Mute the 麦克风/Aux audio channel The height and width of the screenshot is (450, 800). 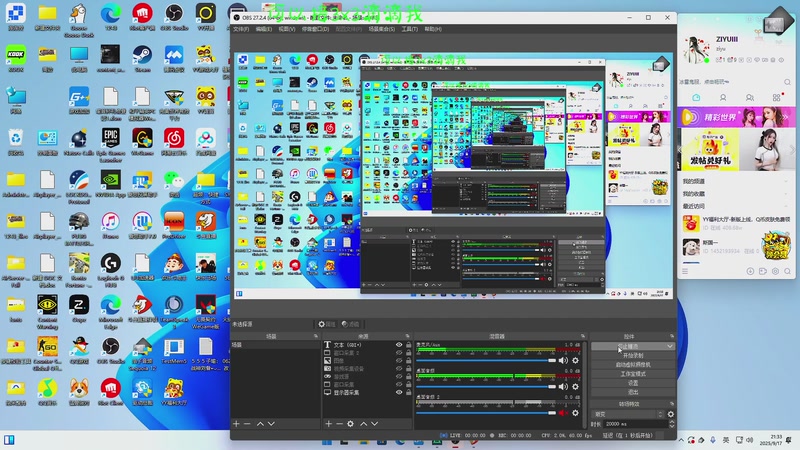click(563, 360)
